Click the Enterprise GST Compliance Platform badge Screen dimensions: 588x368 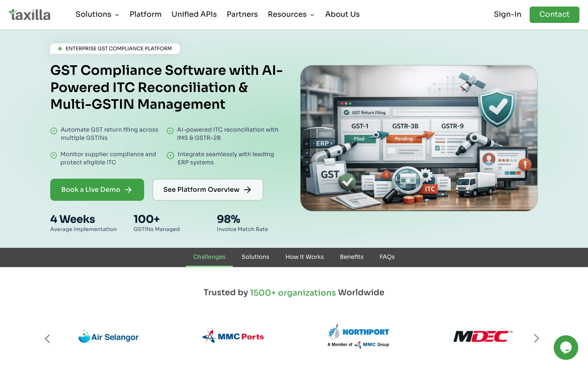tap(115, 49)
